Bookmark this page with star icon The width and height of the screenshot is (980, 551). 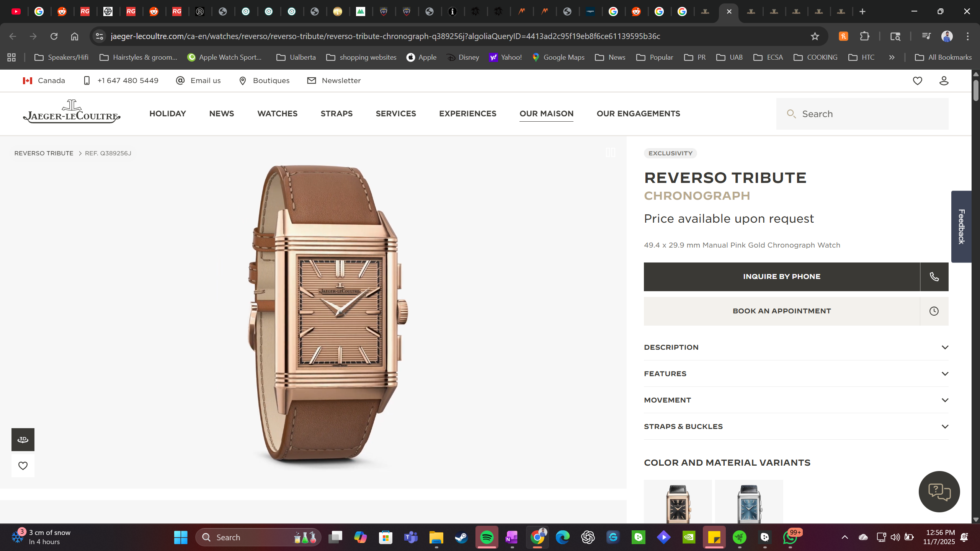click(815, 36)
